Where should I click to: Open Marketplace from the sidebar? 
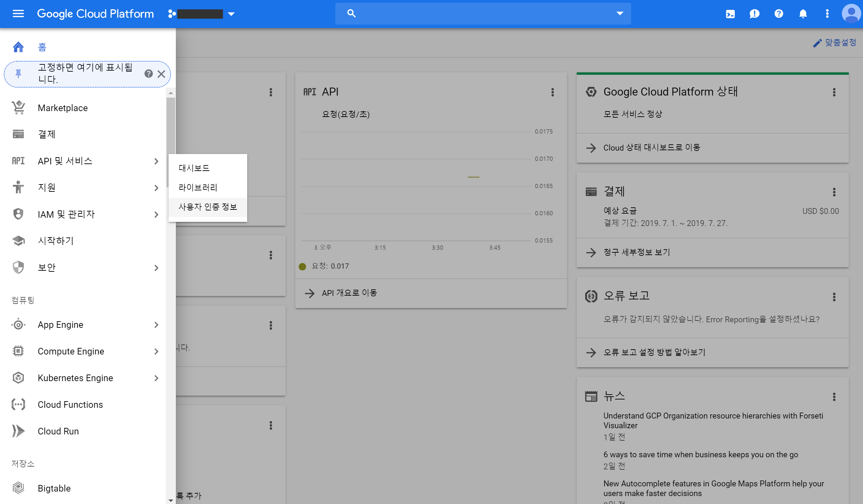click(x=63, y=108)
